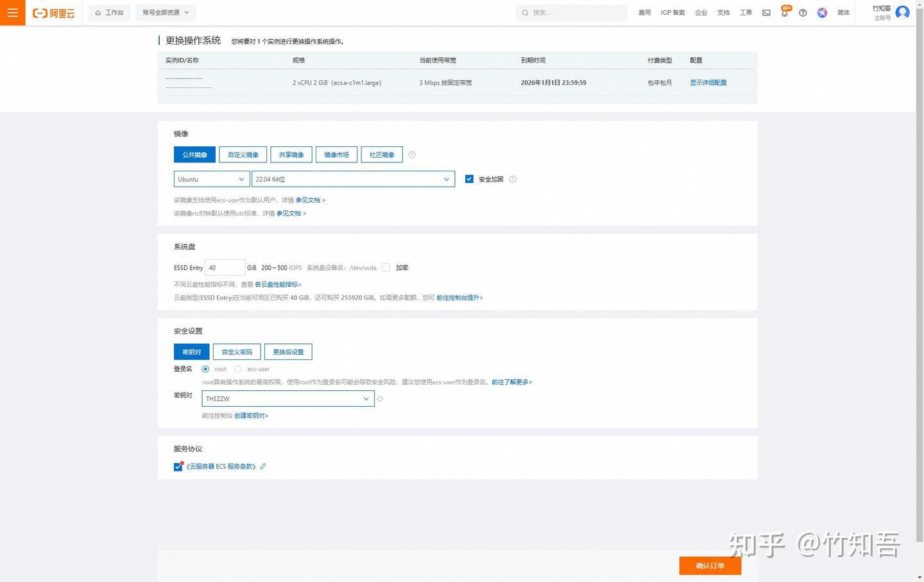Select the 共享镜像 tab
The height and width of the screenshot is (582, 924).
click(x=291, y=155)
